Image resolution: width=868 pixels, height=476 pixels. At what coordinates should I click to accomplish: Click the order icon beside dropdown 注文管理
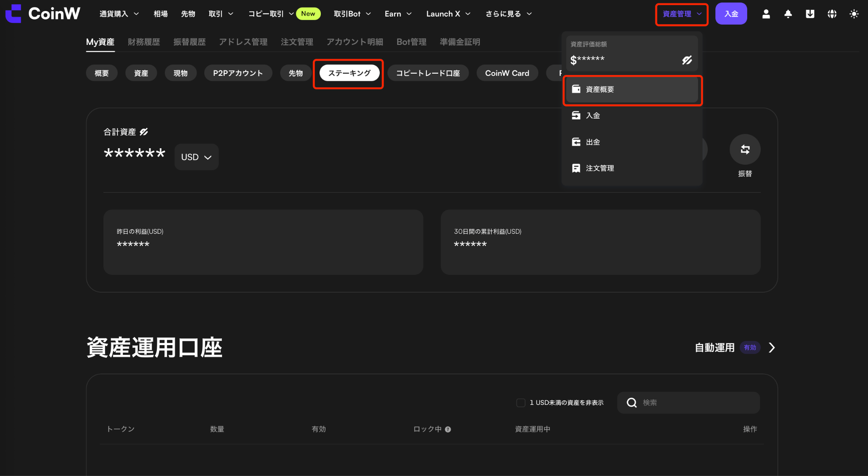click(576, 168)
